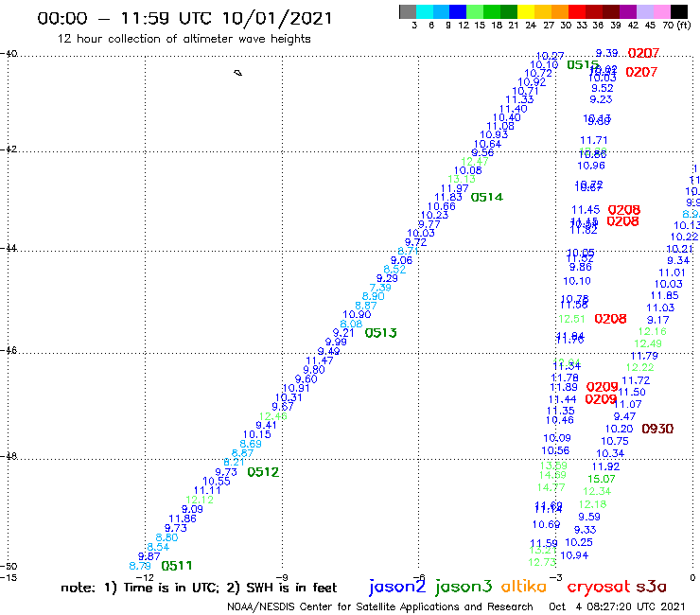Click the lavender legend swatch above 45
Screen dimensions: 700x615
[644, 11]
